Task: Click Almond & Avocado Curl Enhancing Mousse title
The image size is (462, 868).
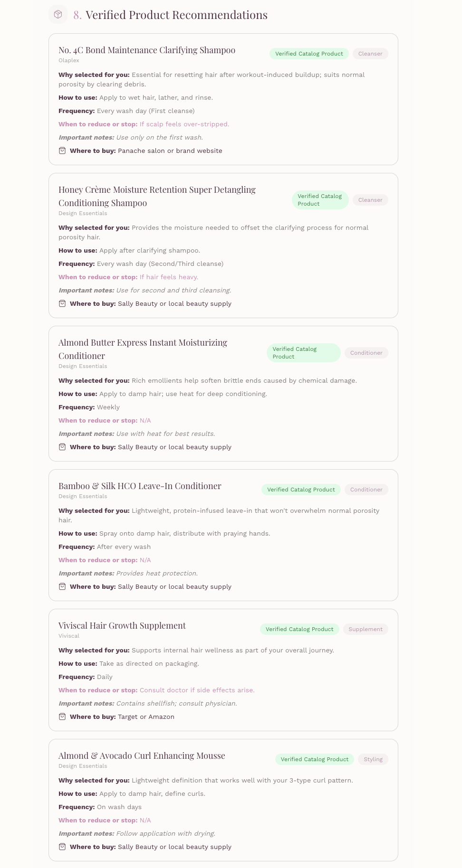Action: click(x=142, y=755)
